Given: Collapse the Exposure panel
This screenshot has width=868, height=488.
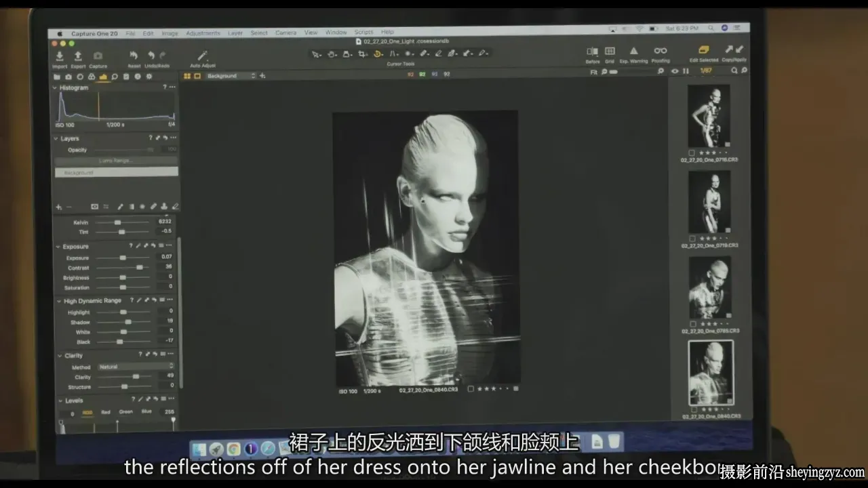Looking at the screenshot, I should [x=58, y=247].
